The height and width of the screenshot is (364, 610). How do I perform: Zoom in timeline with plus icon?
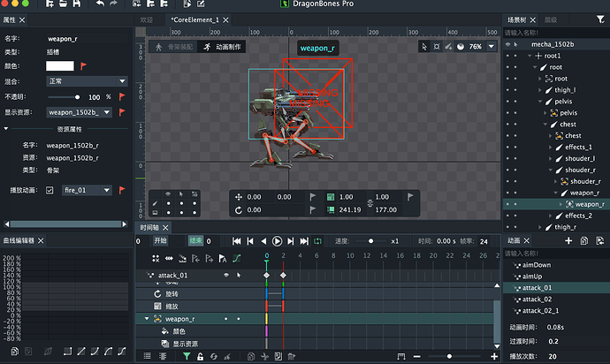[494, 356]
